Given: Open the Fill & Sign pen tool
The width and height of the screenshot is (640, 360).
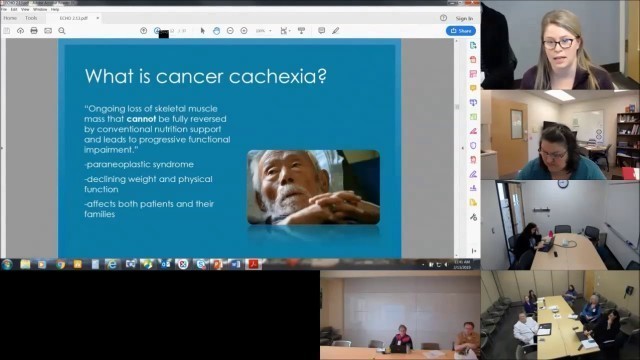Looking at the screenshot, I should 473,174.
